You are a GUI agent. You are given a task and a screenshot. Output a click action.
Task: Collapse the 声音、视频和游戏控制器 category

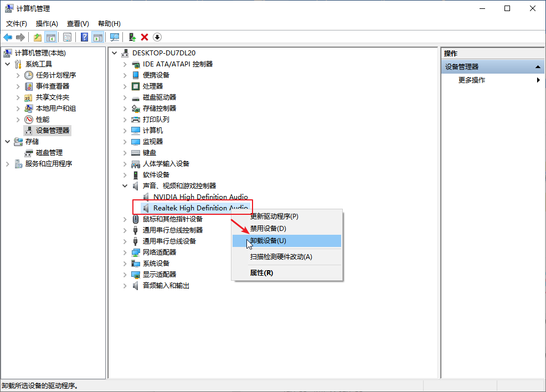click(x=125, y=186)
